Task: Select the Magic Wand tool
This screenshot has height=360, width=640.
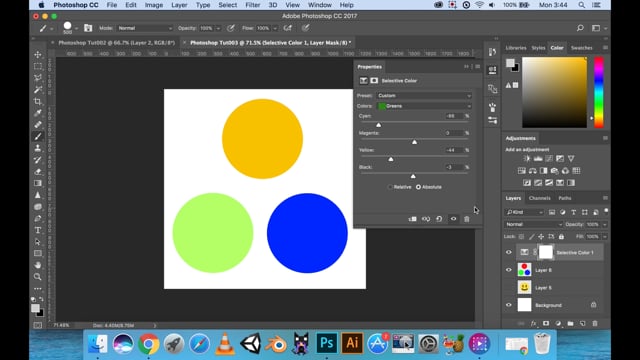Action: click(x=38, y=89)
